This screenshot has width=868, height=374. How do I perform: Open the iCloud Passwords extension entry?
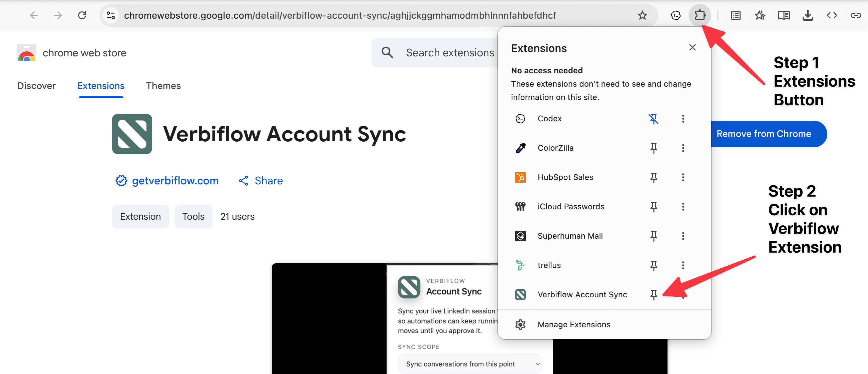[571, 206]
